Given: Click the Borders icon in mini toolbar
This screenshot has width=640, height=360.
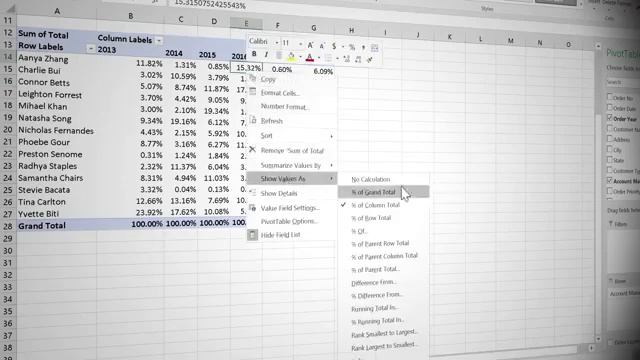Looking at the screenshot, I should click(329, 58).
